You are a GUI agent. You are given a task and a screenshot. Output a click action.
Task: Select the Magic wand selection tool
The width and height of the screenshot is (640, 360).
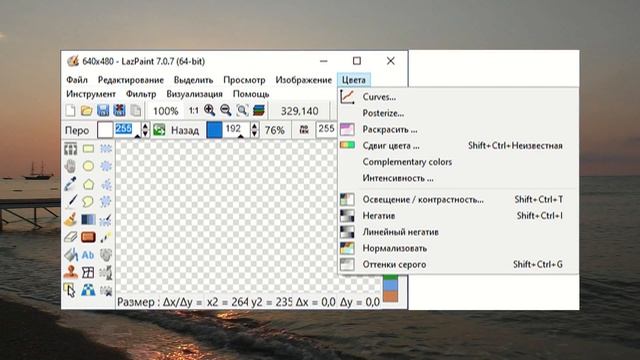pos(106,237)
